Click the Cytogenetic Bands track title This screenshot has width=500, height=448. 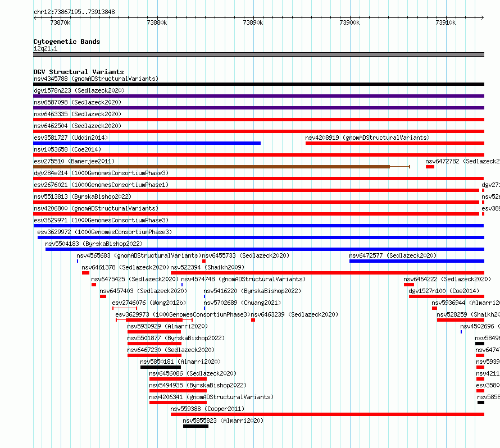point(67,42)
